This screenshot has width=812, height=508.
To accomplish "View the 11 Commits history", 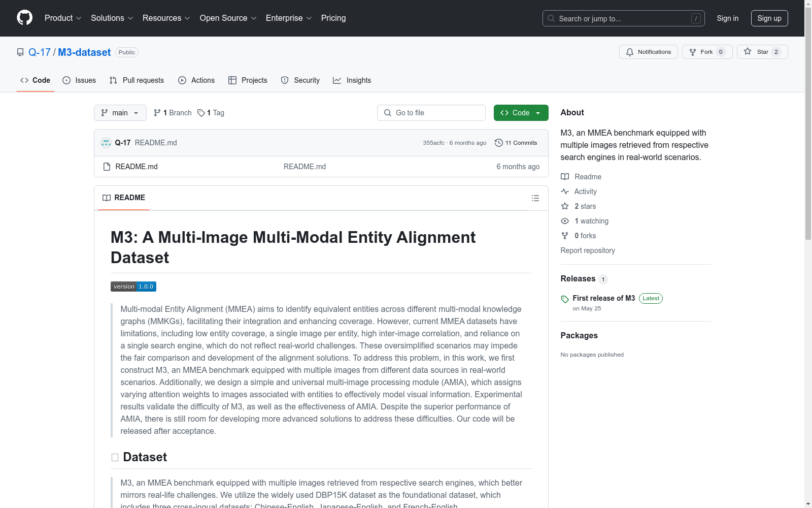I will pyautogui.click(x=516, y=143).
